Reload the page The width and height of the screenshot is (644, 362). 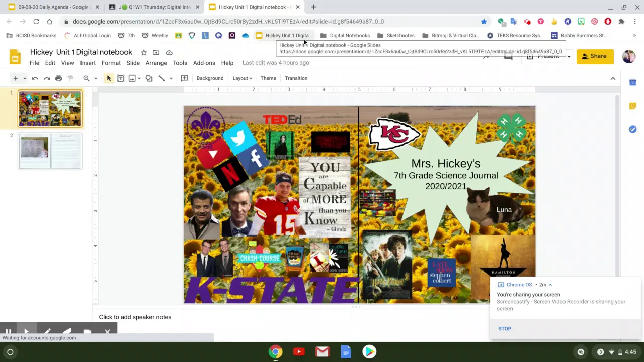pos(36,22)
